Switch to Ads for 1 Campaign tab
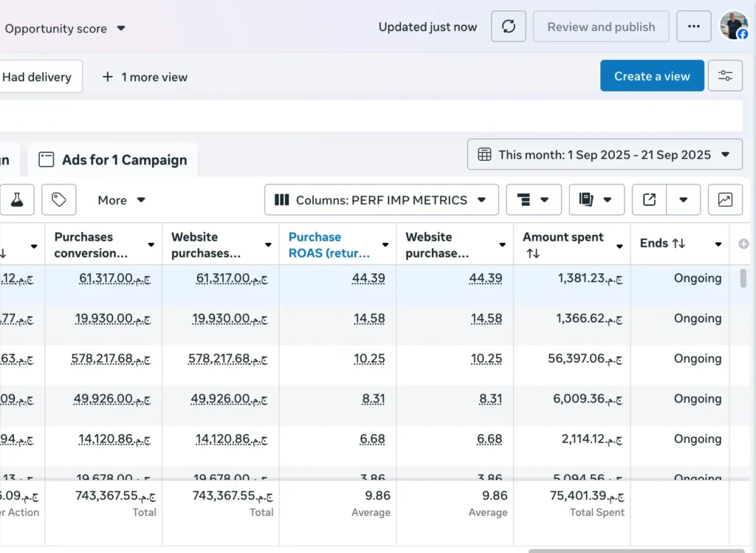 coord(113,160)
